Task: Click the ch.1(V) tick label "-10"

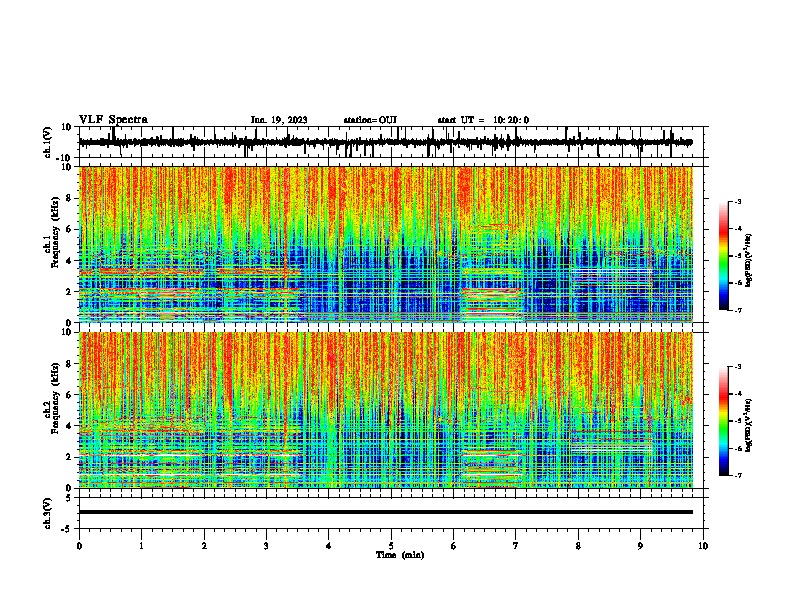Action: click(64, 158)
